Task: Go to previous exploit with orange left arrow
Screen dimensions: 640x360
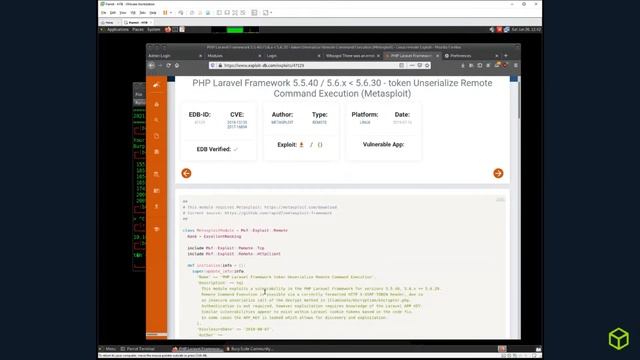Action: pos(186,173)
